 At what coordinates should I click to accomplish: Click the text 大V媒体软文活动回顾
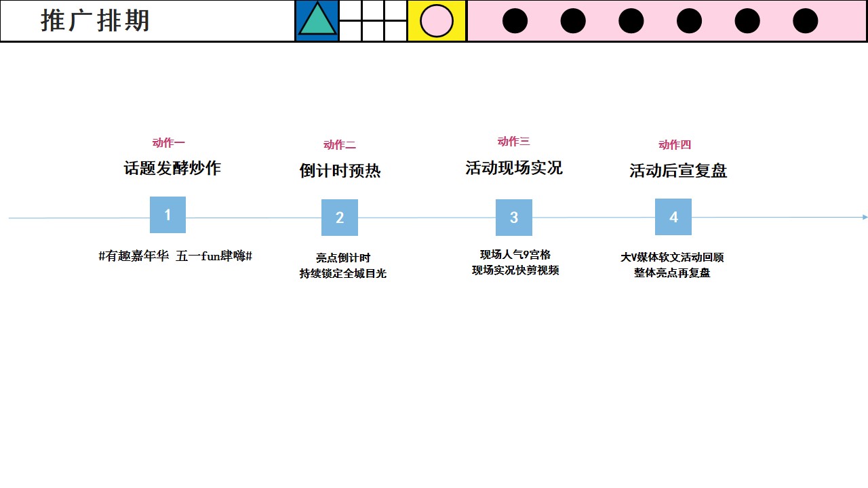pyautogui.click(x=672, y=258)
